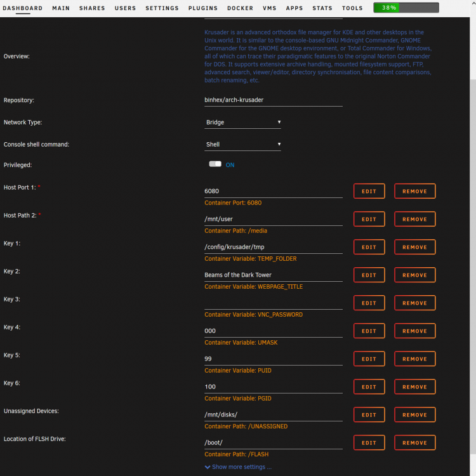
Task: Click Container Path: /UNASSIGNED text
Action: (x=246, y=426)
